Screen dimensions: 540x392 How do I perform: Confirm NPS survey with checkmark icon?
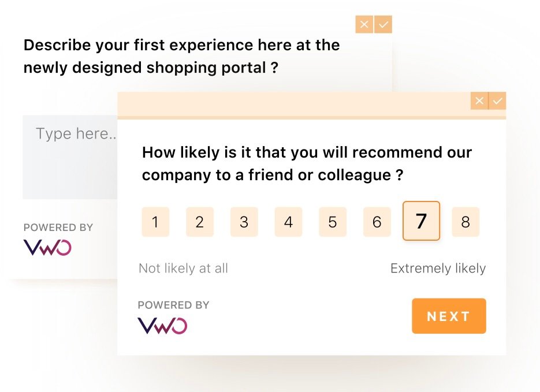click(x=497, y=101)
